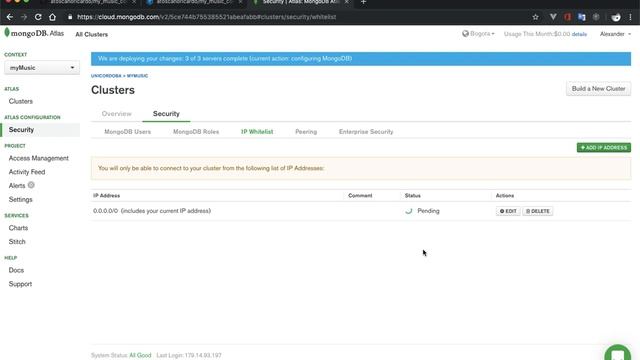
Task: Click the Alerts notification badge
Action: [x=31, y=185]
